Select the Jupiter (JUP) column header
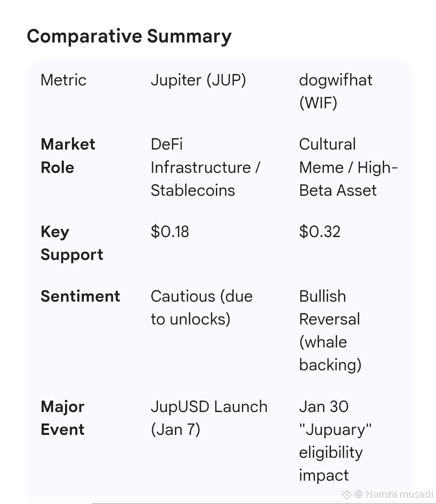 [198, 80]
